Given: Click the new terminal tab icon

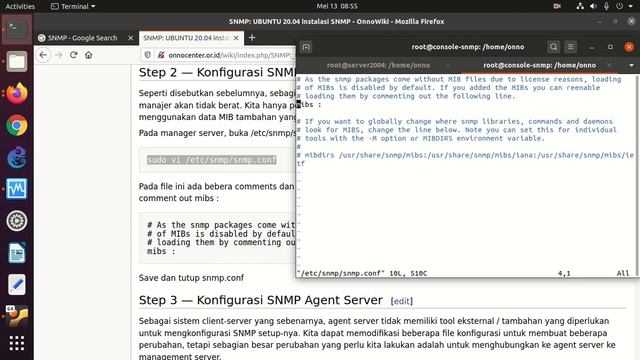Looking at the screenshot, I should point(306,47).
